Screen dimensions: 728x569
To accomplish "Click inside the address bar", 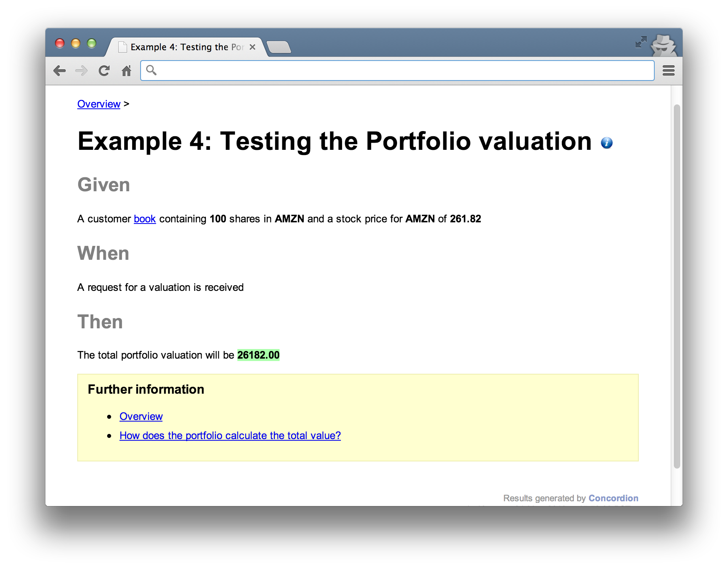I will [x=398, y=71].
